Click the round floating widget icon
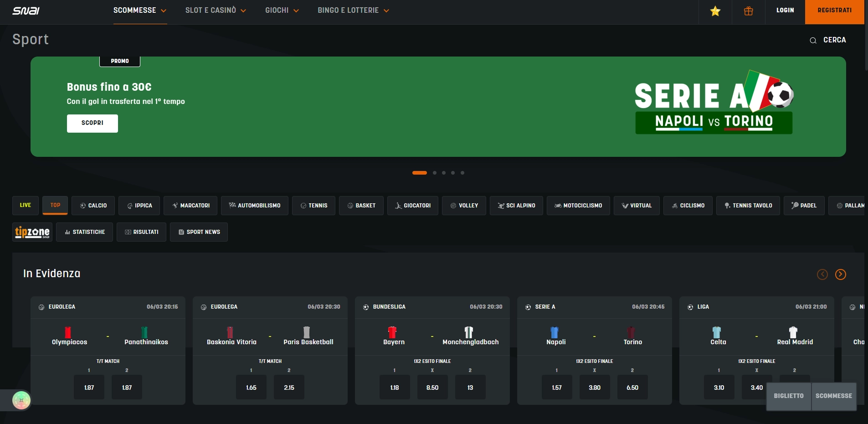The width and height of the screenshot is (868, 424). [x=21, y=400]
